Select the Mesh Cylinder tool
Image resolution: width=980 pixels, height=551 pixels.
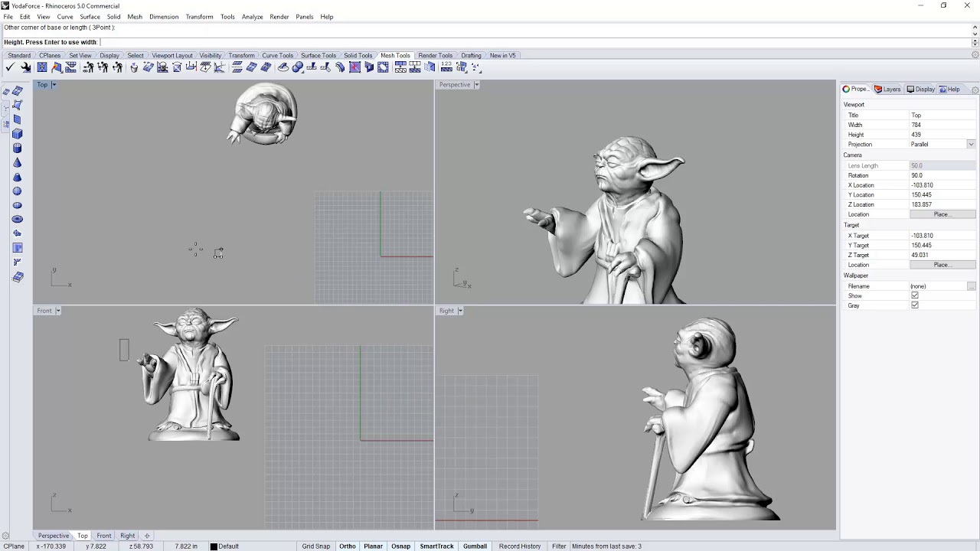[x=18, y=148]
